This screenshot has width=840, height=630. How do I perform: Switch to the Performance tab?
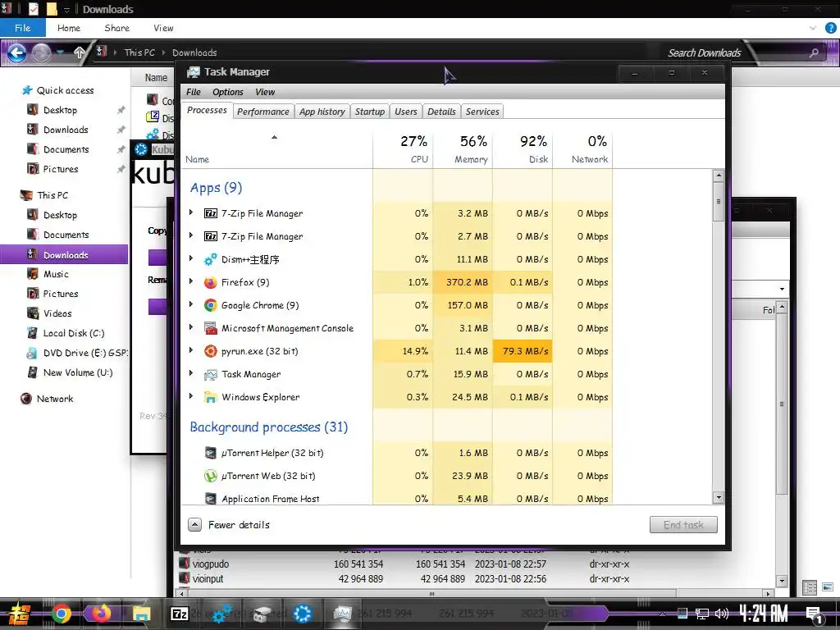coord(263,112)
